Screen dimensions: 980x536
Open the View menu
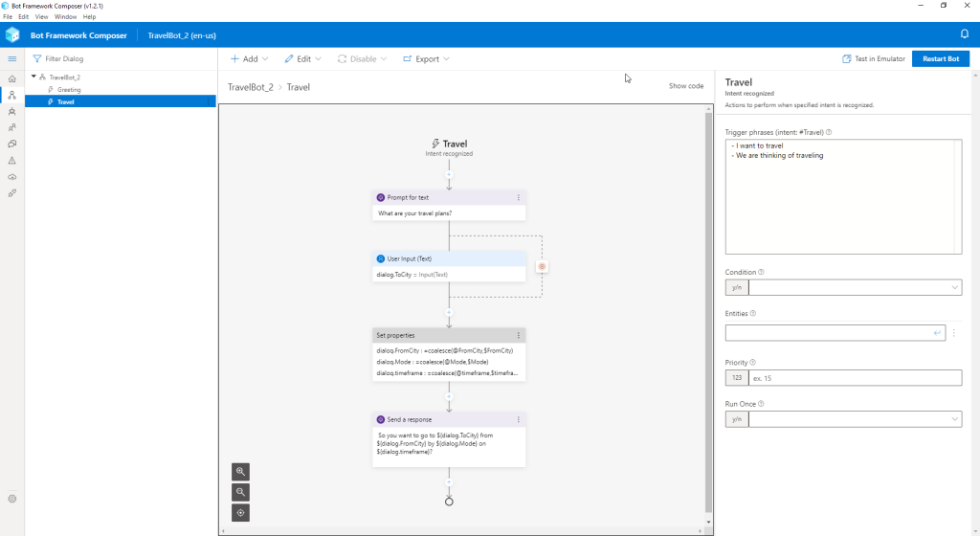tap(41, 17)
